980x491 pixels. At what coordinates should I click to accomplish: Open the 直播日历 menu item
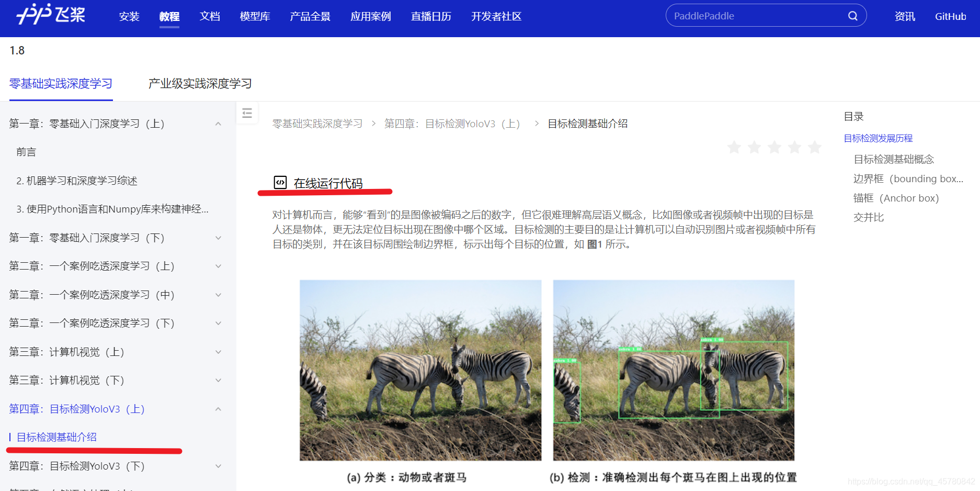(x=431, y=16)
